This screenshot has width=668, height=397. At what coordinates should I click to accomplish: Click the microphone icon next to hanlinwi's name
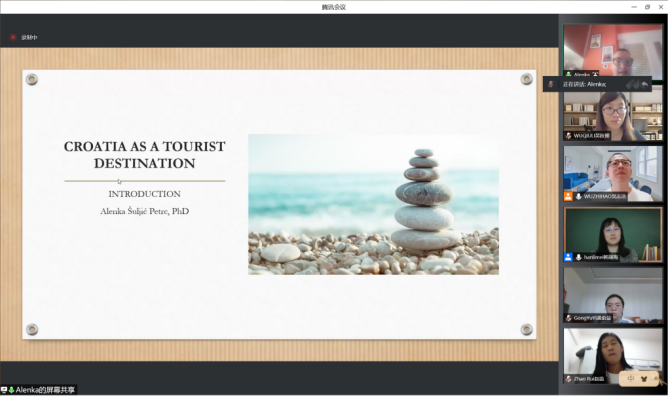[x=579, y=257]
